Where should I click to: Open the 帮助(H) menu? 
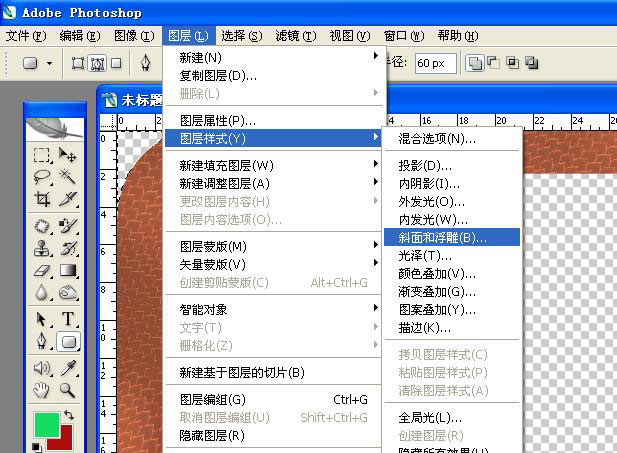(458, 36)
